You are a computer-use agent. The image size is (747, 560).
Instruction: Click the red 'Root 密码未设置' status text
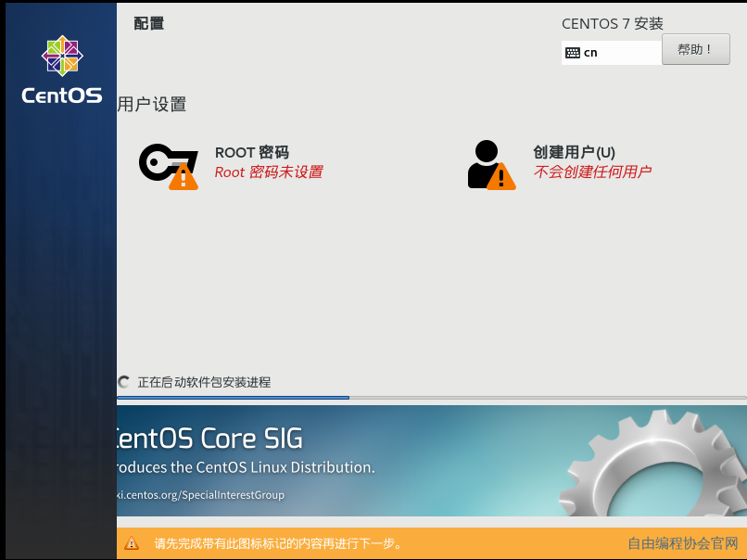point(269,172)
